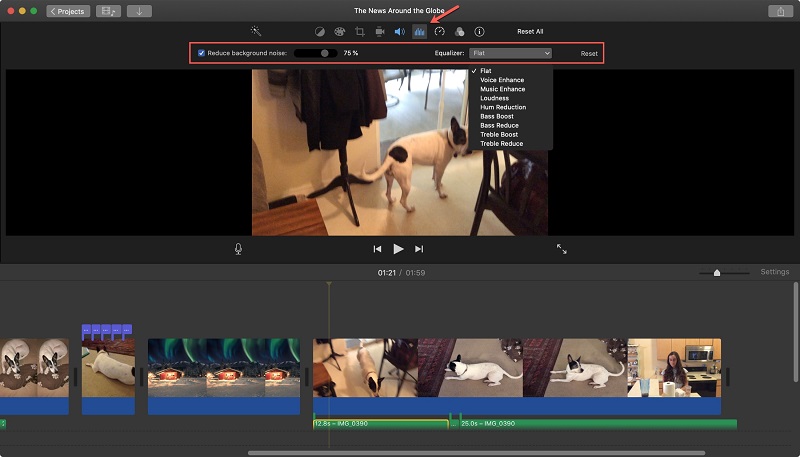800x457 pixels.
Task: Choose Voice Enhance from equalizer menu
Action: pyautogui.click(x=502, y=80)
